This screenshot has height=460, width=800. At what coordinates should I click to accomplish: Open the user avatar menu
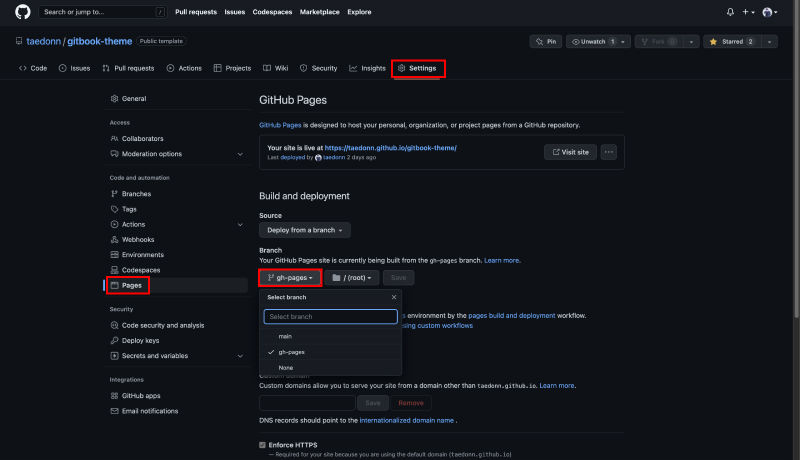[x=769, y=12]
